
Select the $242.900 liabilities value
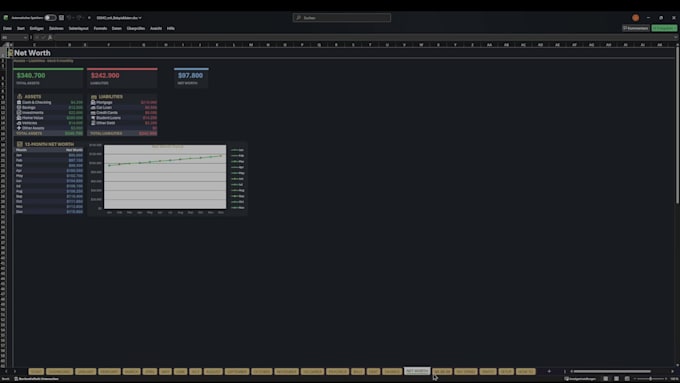pyautogui.click(x=105, y=75)
